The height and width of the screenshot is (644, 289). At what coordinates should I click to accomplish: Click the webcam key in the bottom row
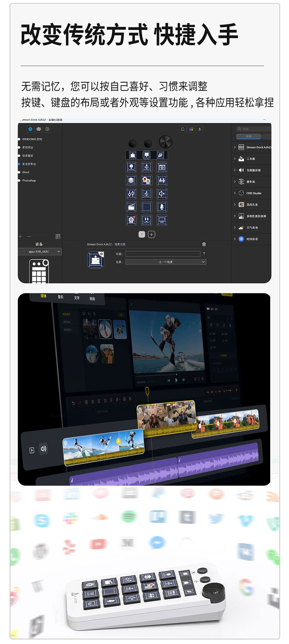(131, 220)
